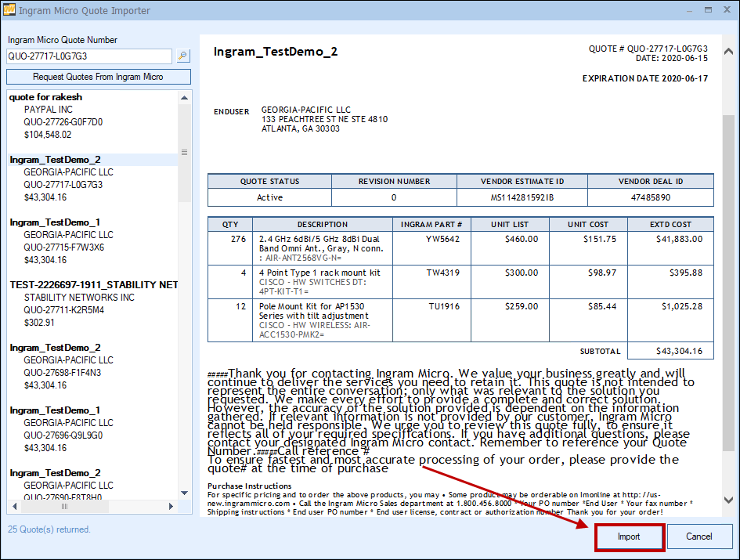Click the Purchase Instructions heading
Image resolution: width=740 pixels, height=560 pixels.
pos(249,486)
